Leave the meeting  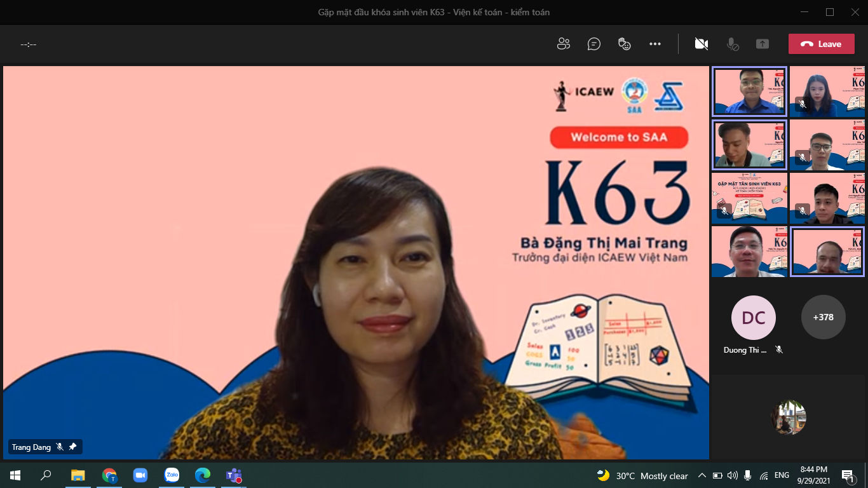(x=821, y=44)
